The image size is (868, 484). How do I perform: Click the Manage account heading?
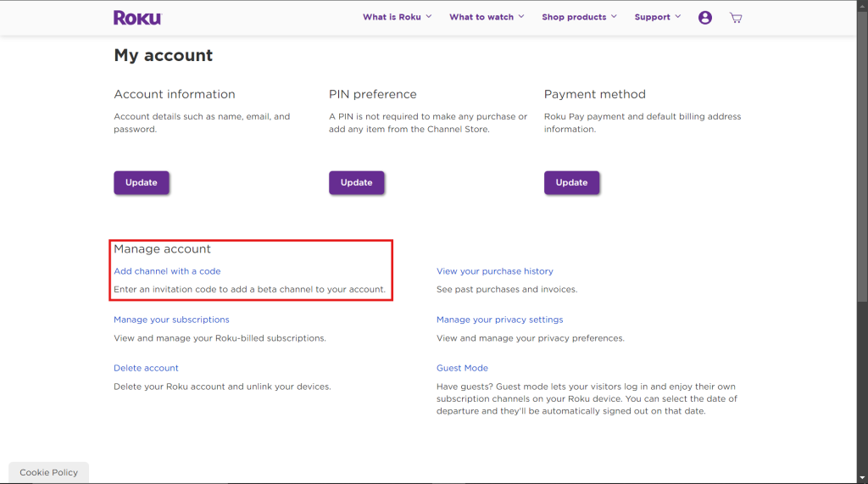click(x=162, y=249)
